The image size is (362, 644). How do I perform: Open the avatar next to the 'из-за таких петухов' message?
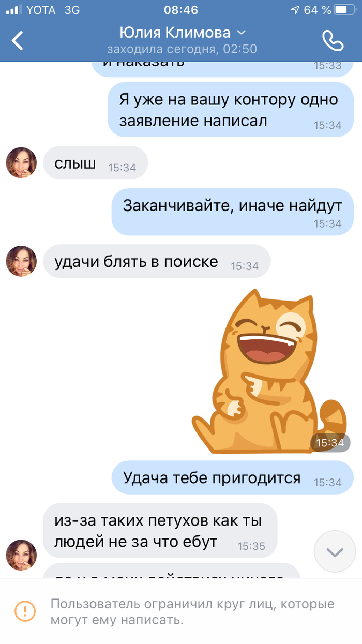(21, 555)
